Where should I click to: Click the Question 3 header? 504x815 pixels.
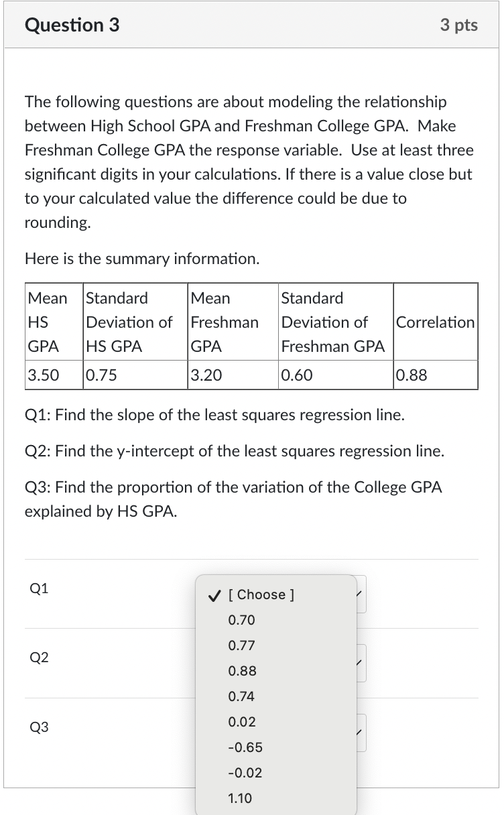[72, 25]
